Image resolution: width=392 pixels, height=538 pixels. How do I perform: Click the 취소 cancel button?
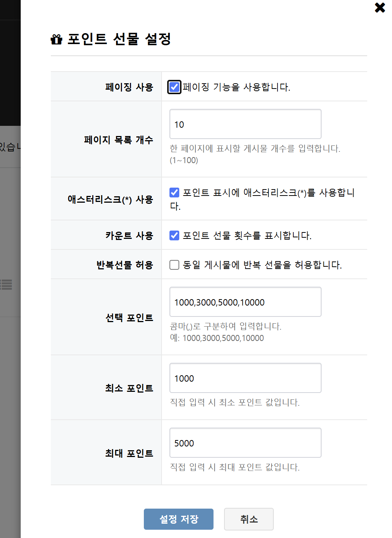point(249,519)
